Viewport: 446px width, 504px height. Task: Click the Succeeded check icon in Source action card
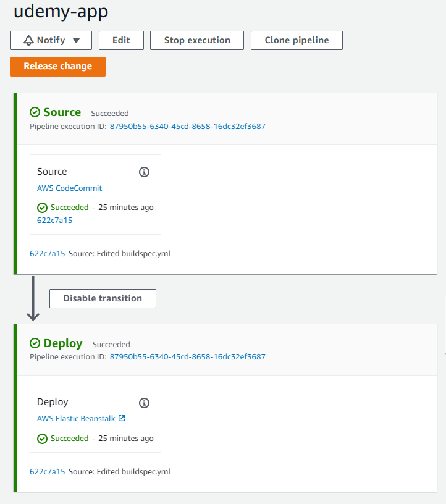click(x=42, y=208)
